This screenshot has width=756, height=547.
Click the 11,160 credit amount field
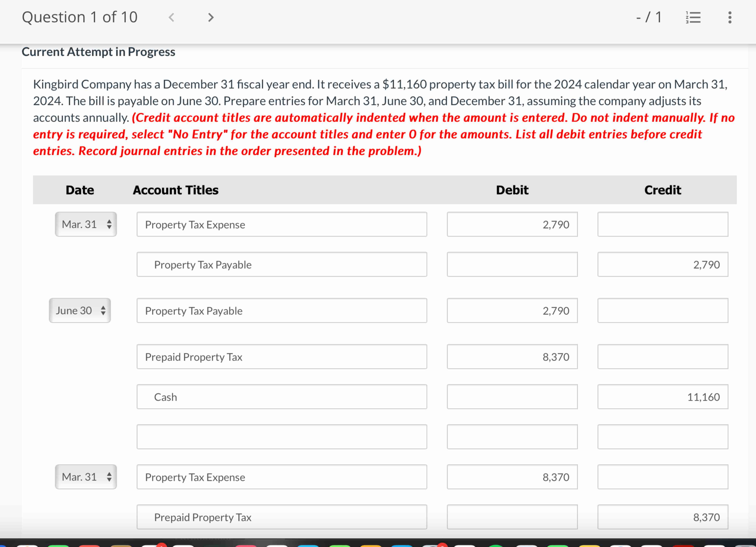coord(663,397)
